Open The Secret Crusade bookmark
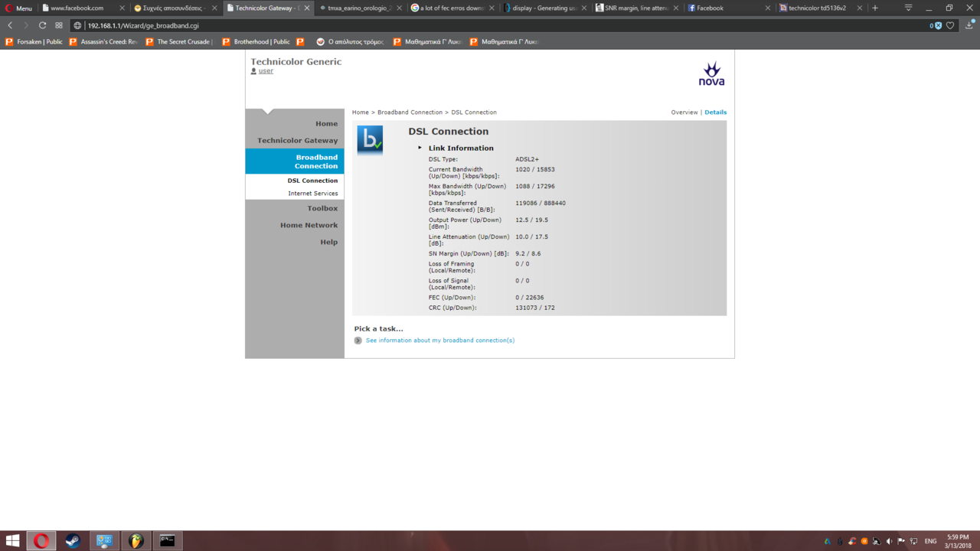The width and height of the screenshot is (980, 551). [x=178, y=42]
